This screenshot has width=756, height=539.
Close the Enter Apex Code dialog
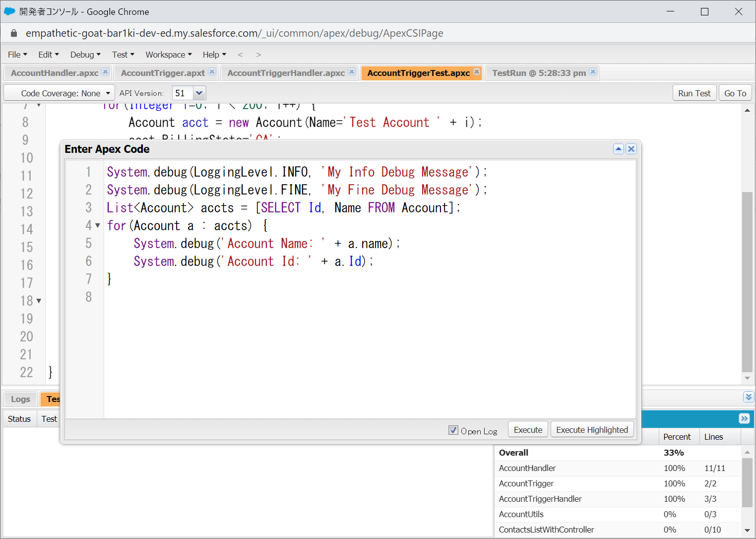tap(631, 149)
